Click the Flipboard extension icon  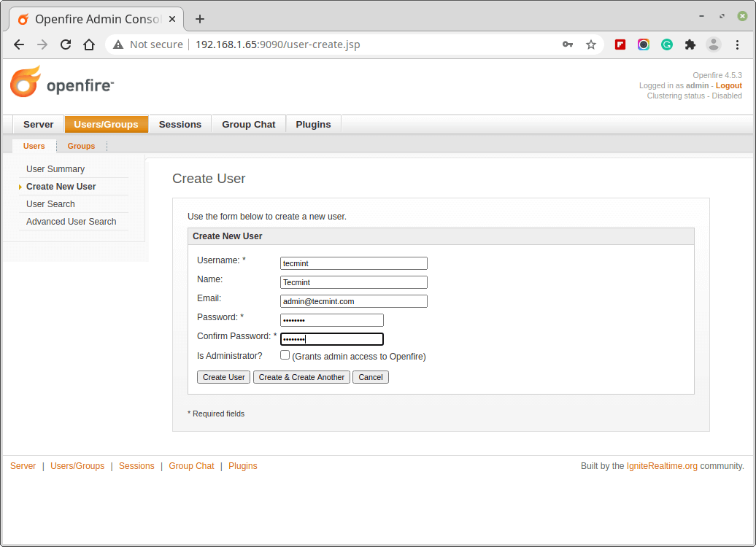click(620, 44)
